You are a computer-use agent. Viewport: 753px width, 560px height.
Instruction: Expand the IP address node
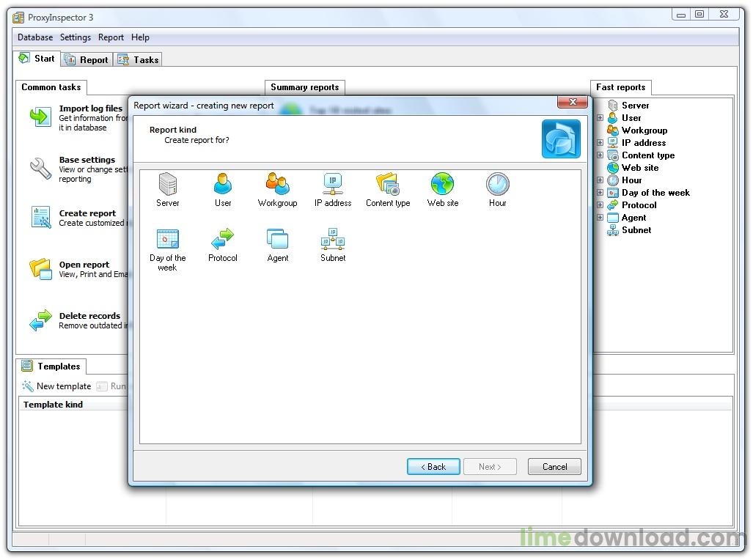pos(600,143)
